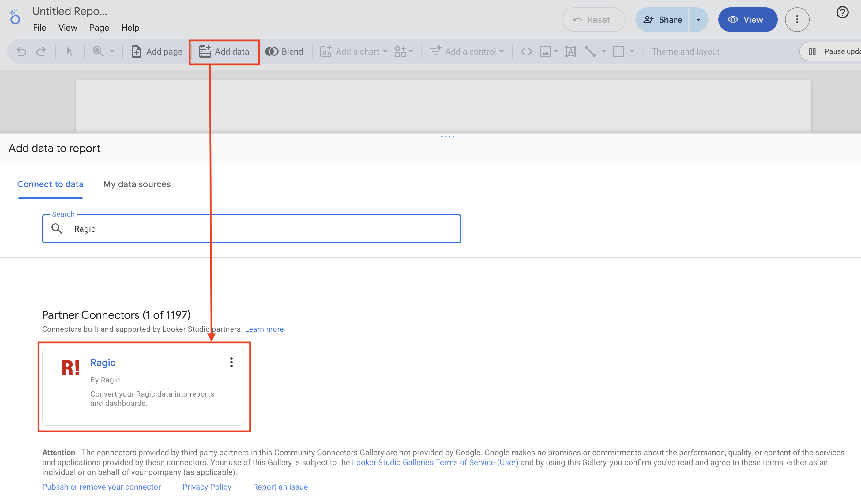Click the help question mark icon
This screenshot has height=504, width=861.
coord(842,13)
